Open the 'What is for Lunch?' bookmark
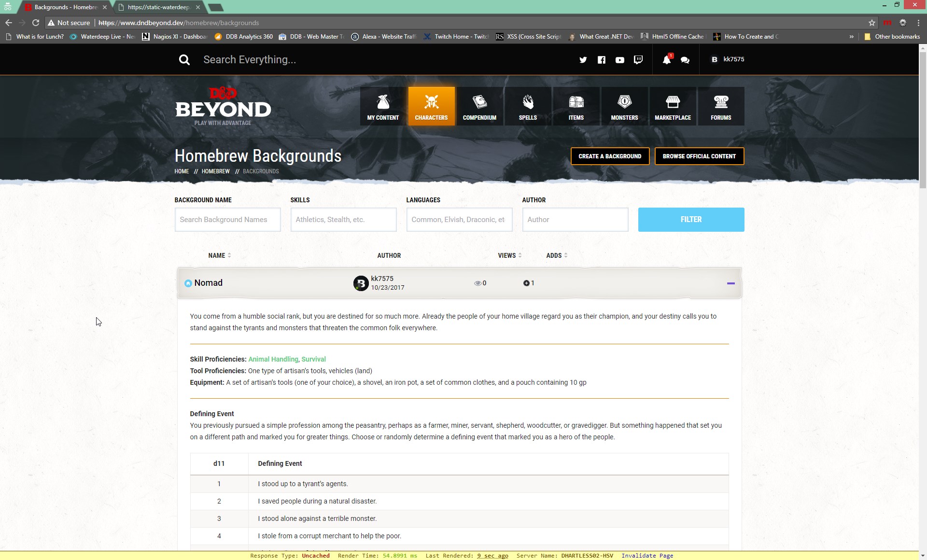This screenshot has width=927, height=560. pos(35,37)
